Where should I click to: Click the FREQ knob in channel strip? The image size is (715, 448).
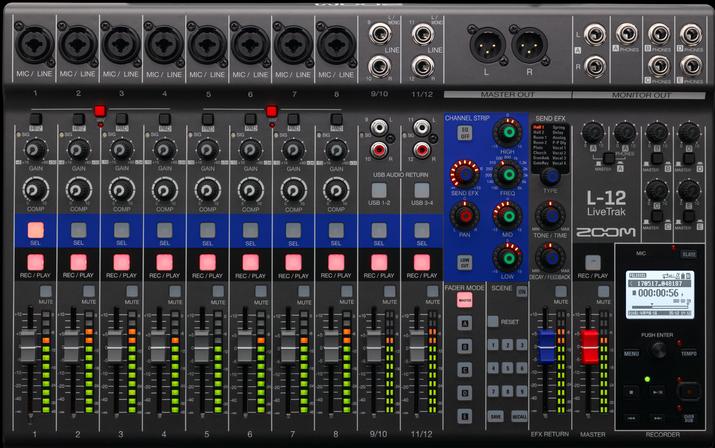508,174
